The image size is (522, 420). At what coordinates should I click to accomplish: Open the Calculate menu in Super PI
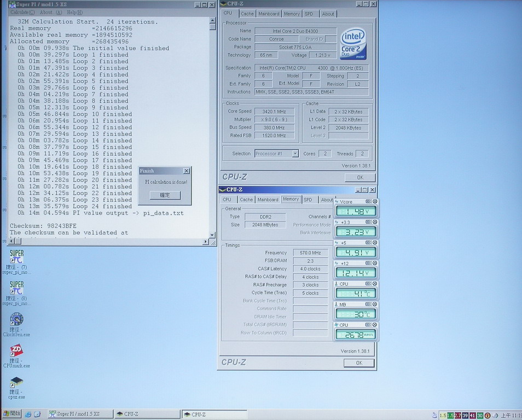22,13
